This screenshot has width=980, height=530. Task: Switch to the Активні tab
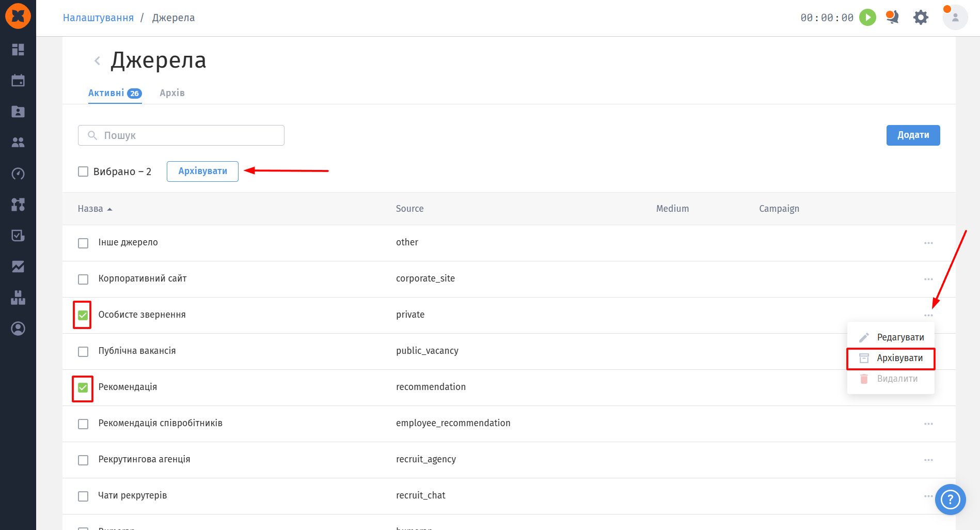pos(115,93)
